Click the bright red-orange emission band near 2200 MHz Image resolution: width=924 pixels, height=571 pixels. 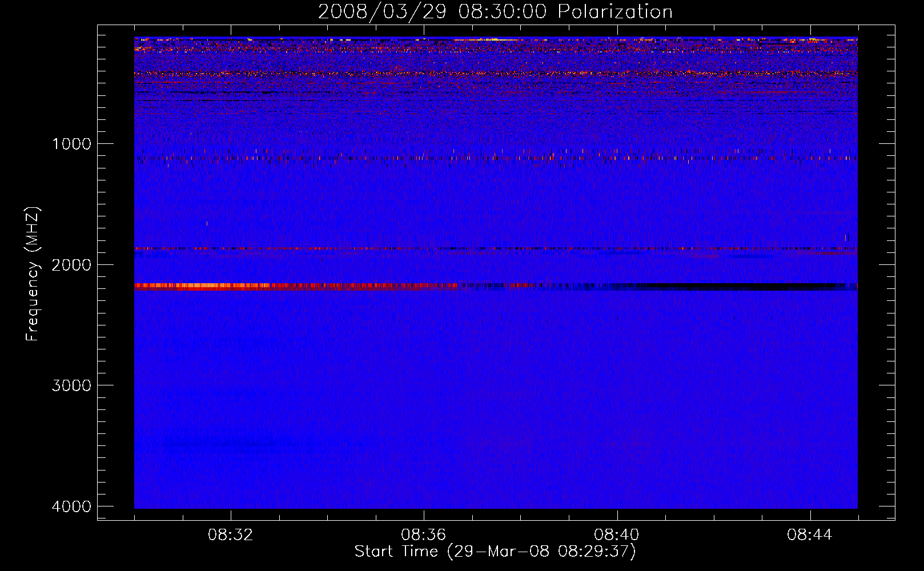295,287
